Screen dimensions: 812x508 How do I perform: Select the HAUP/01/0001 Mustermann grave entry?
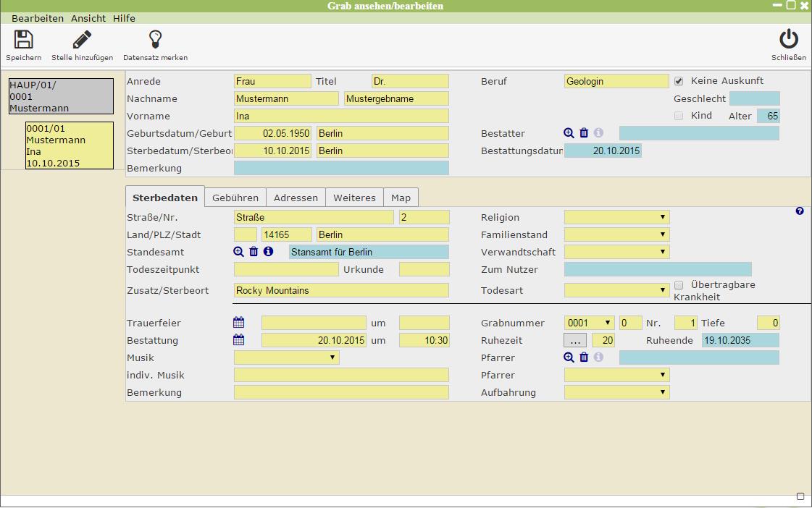point(61,96)
